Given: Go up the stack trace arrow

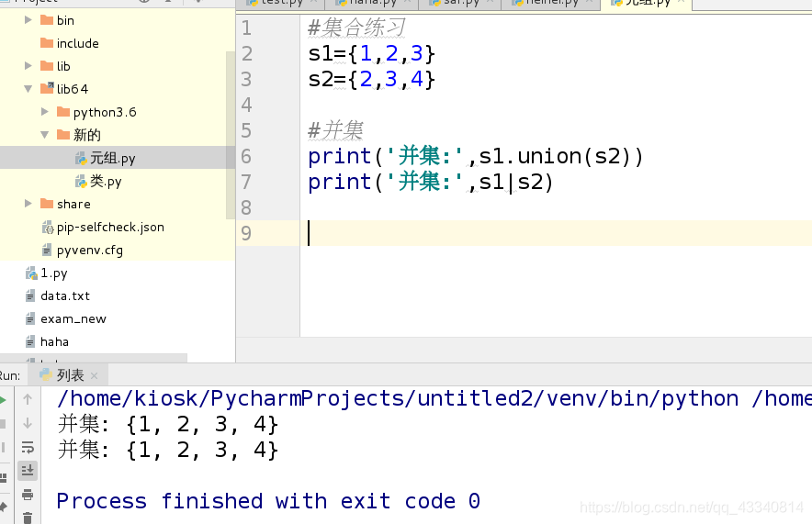Looking at the screenshot, I should [x=28, y=399].
